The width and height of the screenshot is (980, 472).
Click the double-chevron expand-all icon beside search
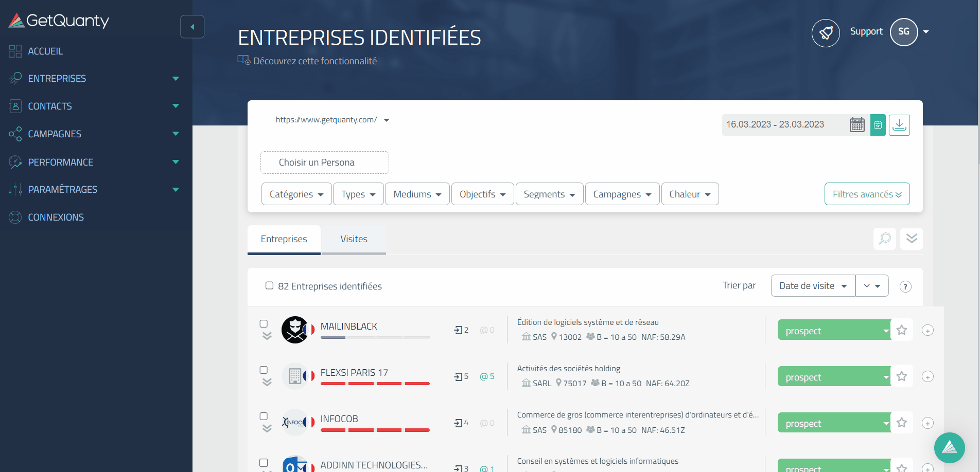tap(912, 239)
